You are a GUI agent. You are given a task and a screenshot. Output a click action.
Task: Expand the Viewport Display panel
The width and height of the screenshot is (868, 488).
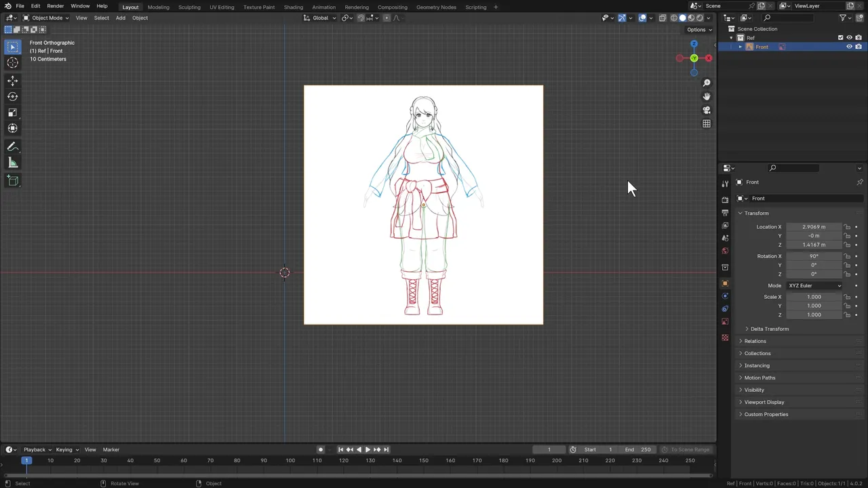(x=764, y=402)
